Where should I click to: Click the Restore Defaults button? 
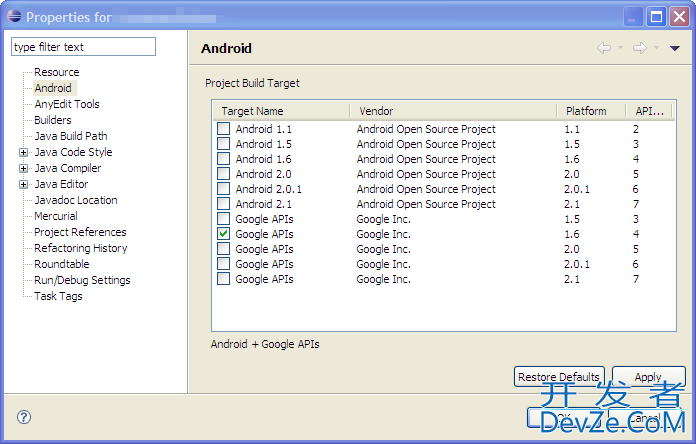click(559, 377)
